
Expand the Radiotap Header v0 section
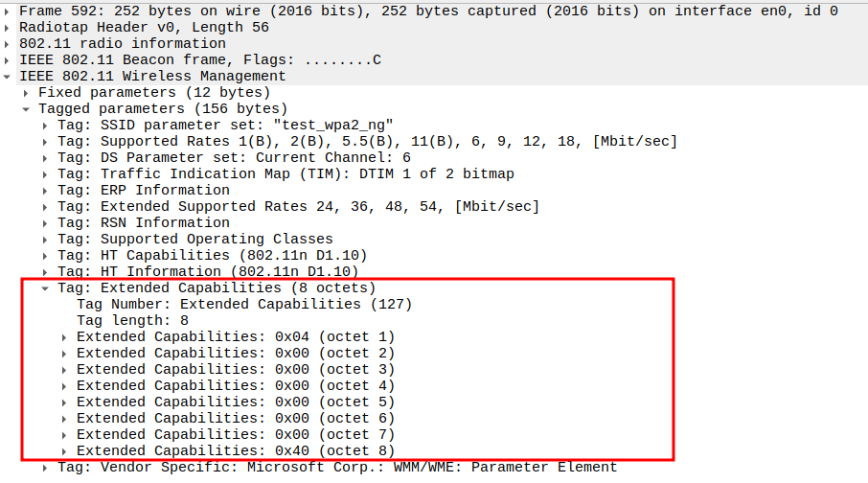click(8, 28)
